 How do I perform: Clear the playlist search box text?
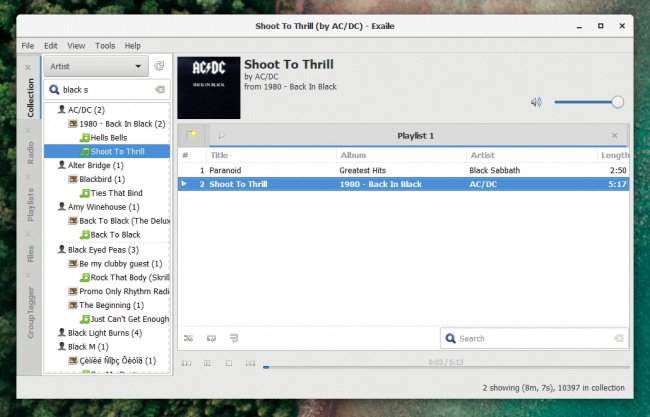(618, 339)
